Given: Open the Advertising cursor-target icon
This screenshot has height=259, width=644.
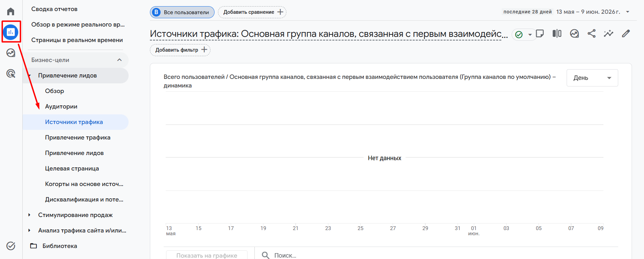Looking at the screenshot, I should pos(11,73).
